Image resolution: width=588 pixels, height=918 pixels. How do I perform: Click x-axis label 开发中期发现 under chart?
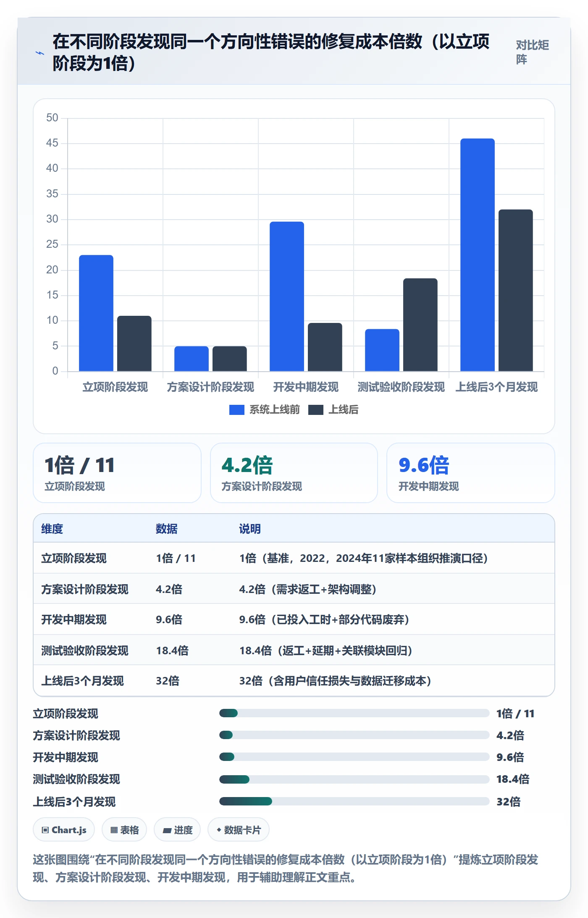click(306, 387)
